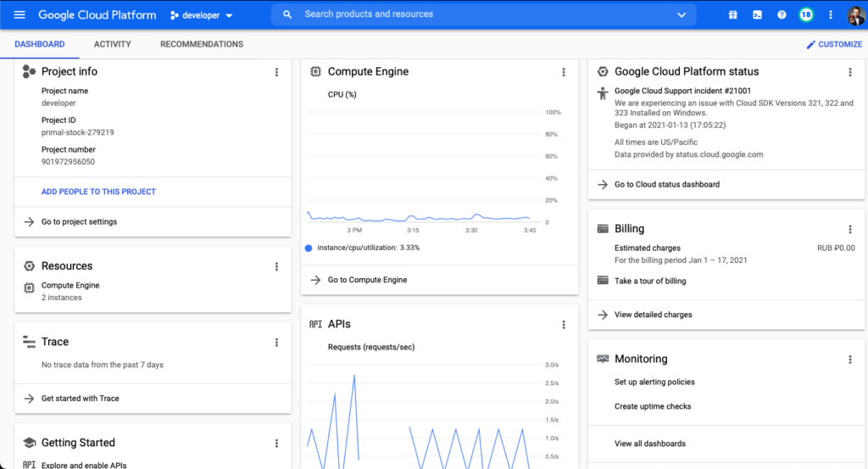Expand the search bar dropdown arrow
The height and width of the screenshot is (469, 868).
[x=682, y=15]
